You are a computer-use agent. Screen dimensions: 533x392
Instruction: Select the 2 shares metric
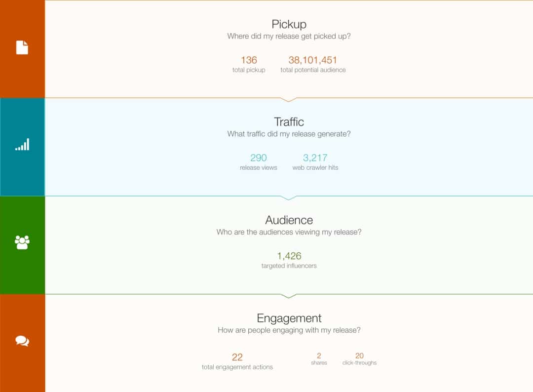tap(319, 355)
